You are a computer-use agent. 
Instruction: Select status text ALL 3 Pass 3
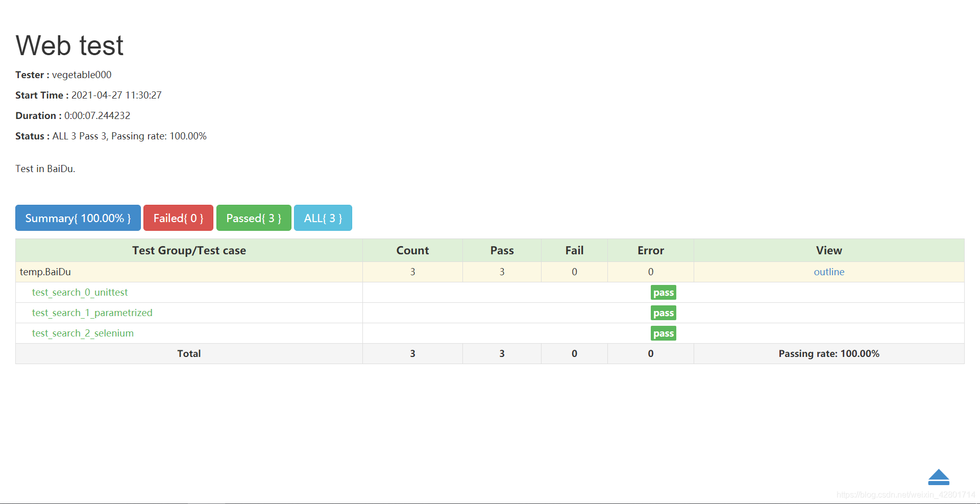coord(80,136)
